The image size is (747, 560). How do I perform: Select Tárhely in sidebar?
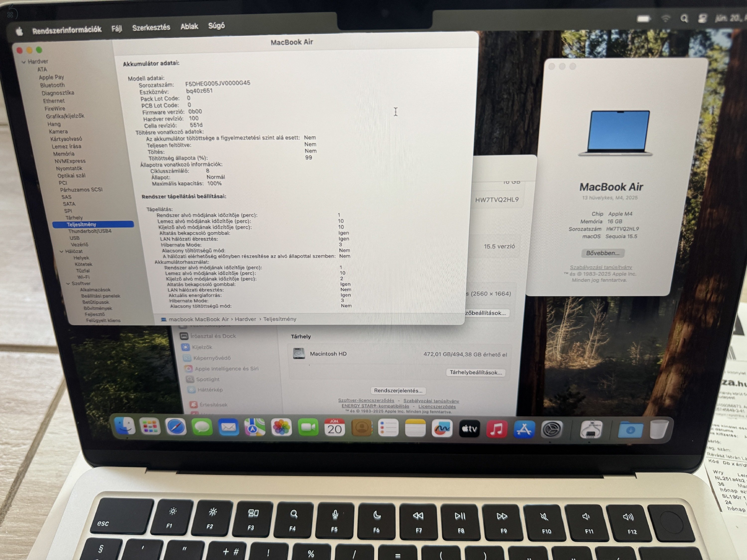[74, 218]
